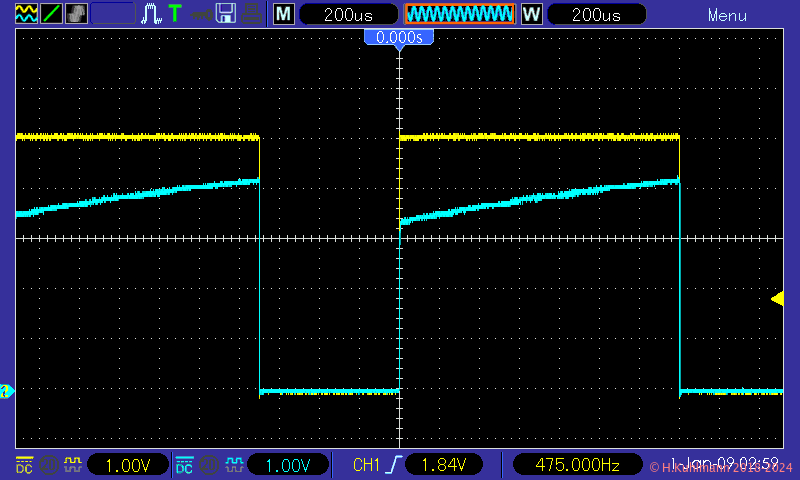This screenshot has width=800, height=480.
Task: Select the CH1 trigger source label
Action: coord(368,465)
